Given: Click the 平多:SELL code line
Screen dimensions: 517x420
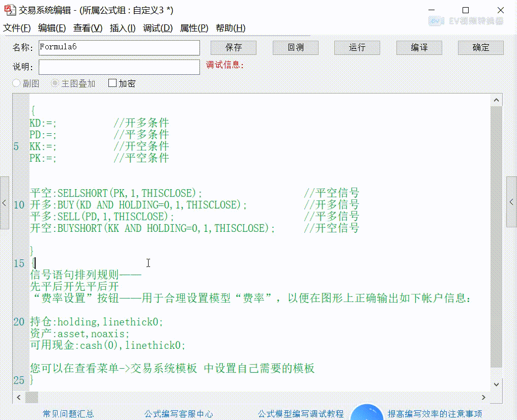Looking at the screenshot, I should [194, 217].
